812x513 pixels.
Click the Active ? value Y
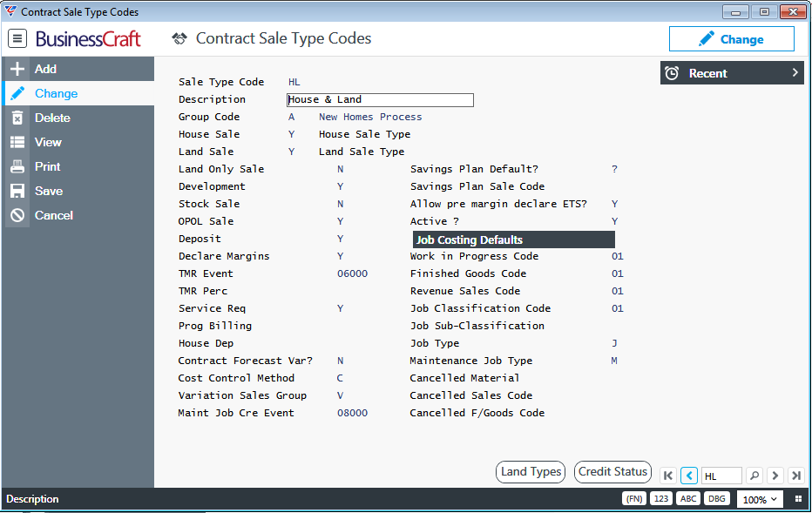coord(614,221)
